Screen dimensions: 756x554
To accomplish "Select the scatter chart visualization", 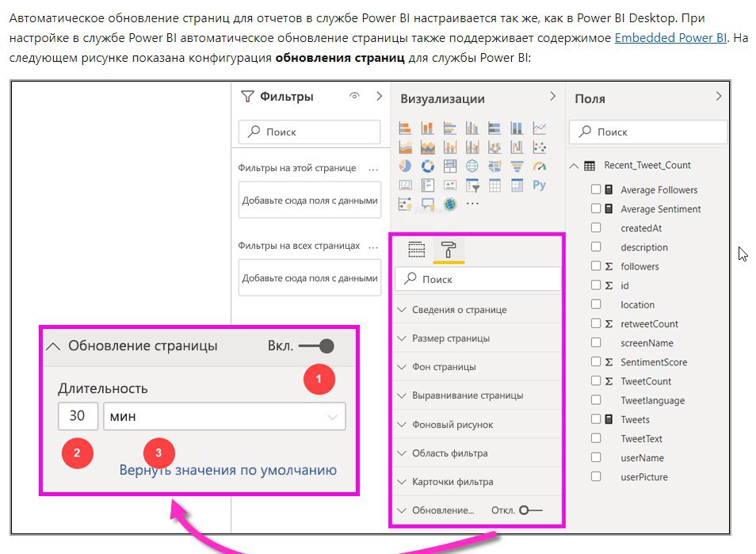I will (x=540, y=147).
